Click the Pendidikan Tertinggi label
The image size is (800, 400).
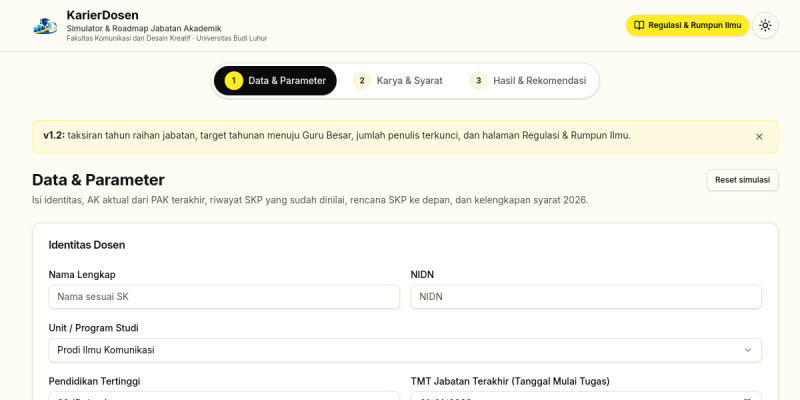pyautogui.click(x=94, y=381)
